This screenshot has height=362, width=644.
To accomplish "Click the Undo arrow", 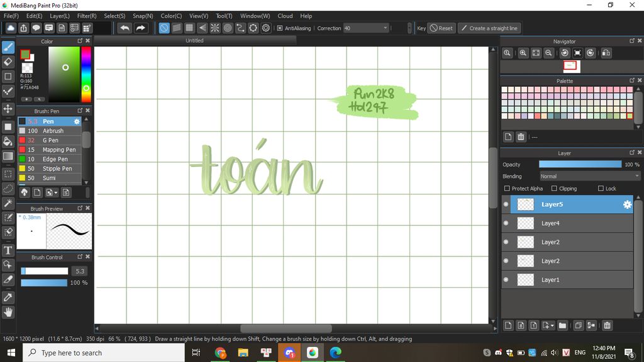I will 125,28.
